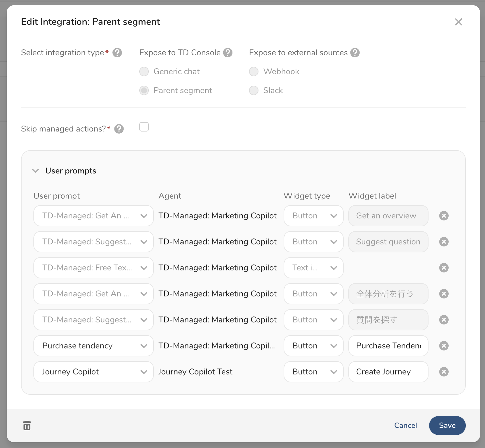This screenshot has width=485, height=448.
Task: Open the Journey Copilot user prompt dropdown
Action: pyautogui.click(x=93, y=372)
